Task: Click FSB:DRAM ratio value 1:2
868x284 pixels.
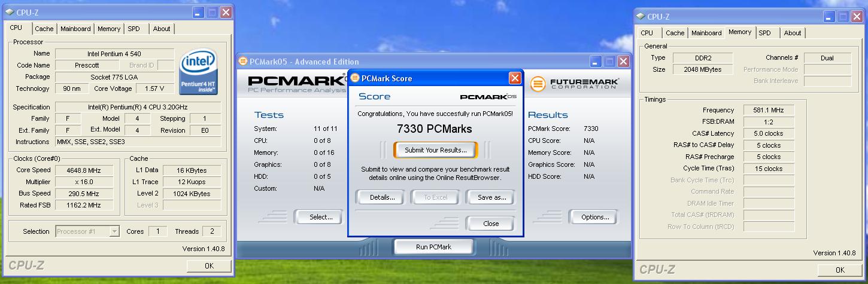Action: coord(768,122)
